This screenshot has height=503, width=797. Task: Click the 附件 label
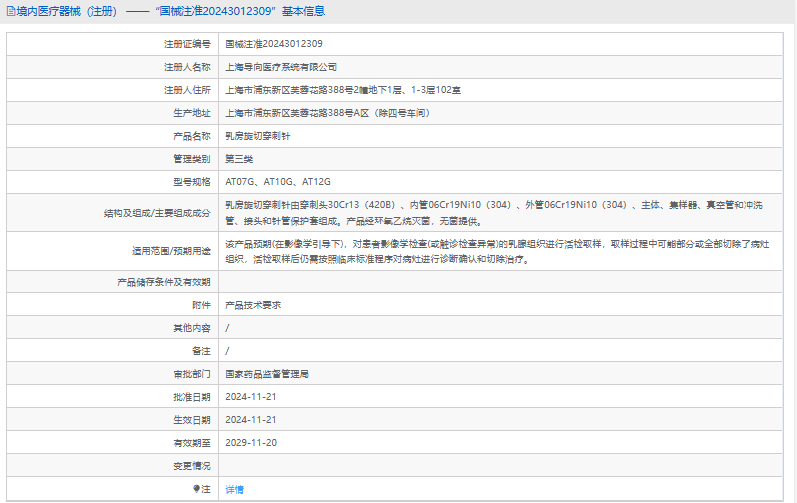[201, 305]
